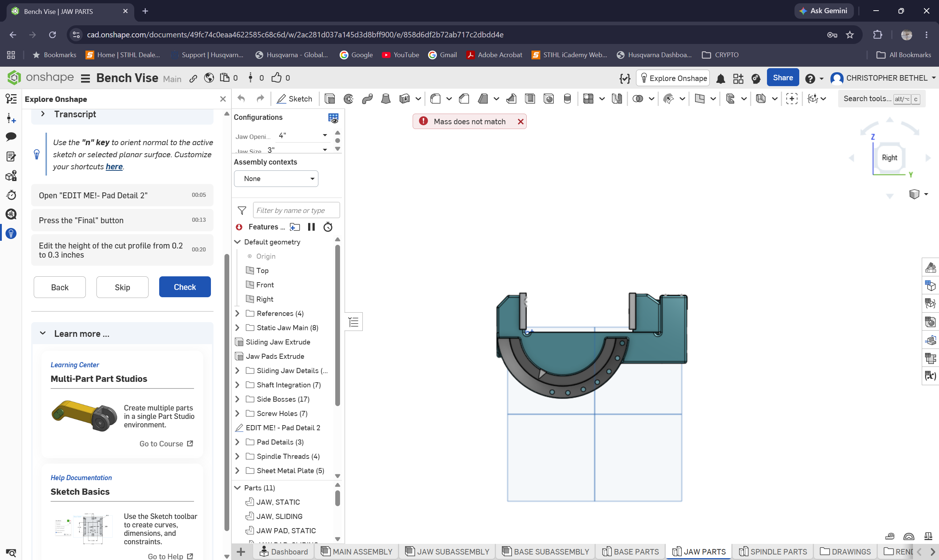This screenshot has width=939, height=560.
Task: Click the Filter by name or type field
Action: pos(296,211)
